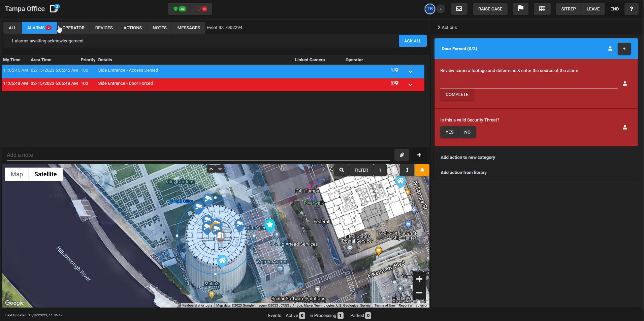Viewport: 644px width, 321px height.
Task: Click the filter count 1 button
Action: click(380, 170)
